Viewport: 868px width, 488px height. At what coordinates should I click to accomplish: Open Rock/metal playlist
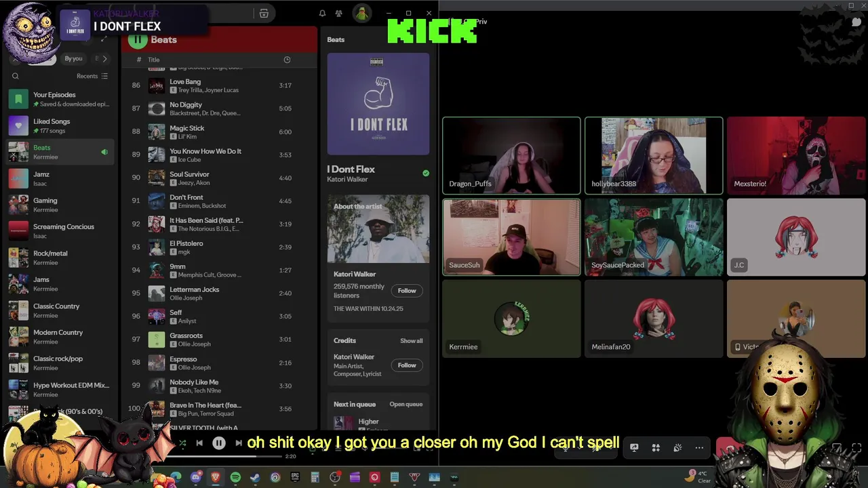coord(61,258)
